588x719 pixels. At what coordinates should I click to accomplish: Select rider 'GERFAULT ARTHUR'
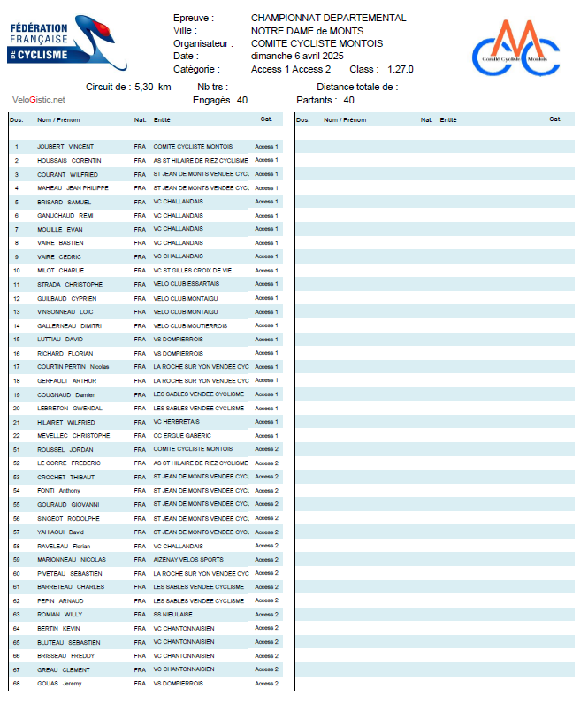coord(67,381)
